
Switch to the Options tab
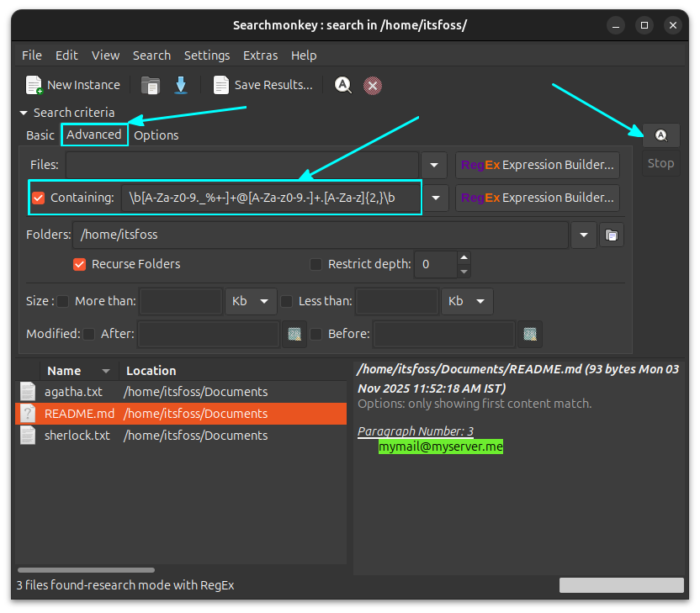[x=157, y=135]
